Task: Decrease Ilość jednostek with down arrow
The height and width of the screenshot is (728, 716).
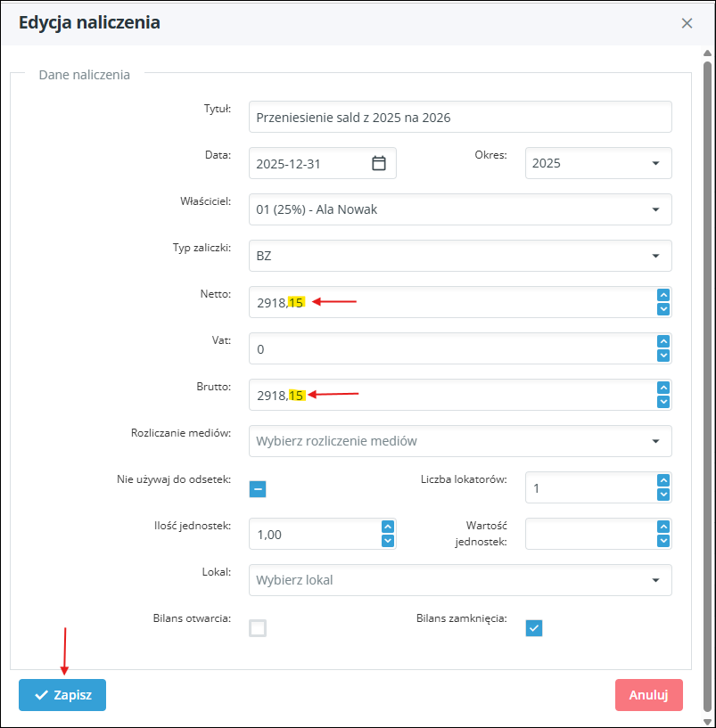Action: point(387,541)
